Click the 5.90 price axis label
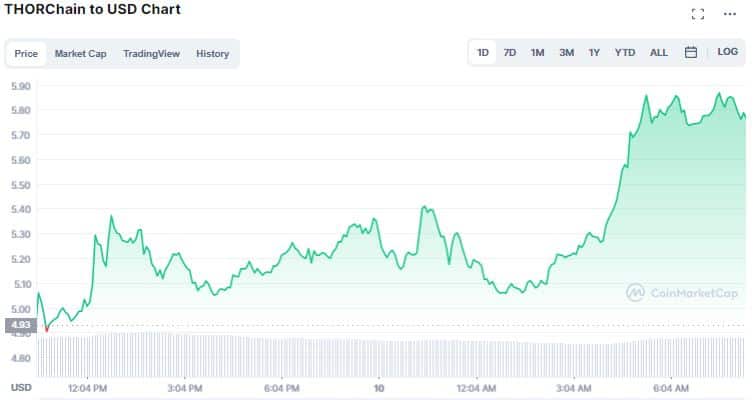The height and width of the screenshot is (400, 755). (x=21, y=86)
